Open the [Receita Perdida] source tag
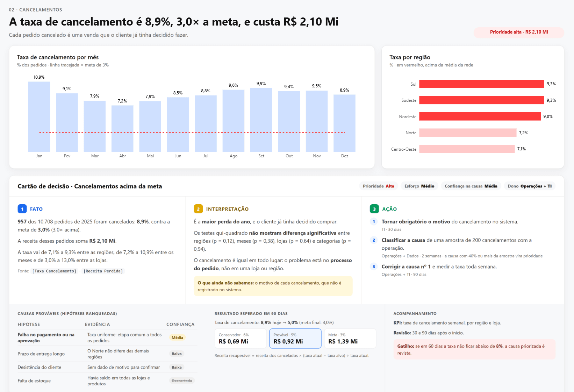The image size is (574, 392). [103, 271]
